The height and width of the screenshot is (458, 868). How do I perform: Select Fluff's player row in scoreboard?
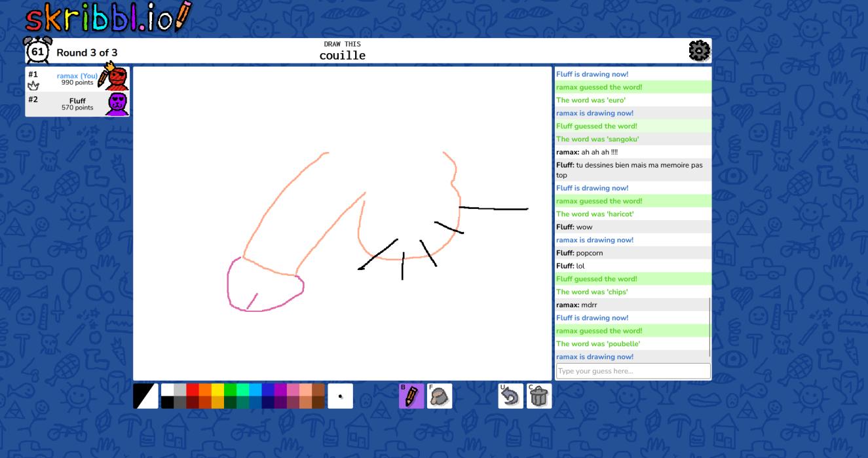point(66,104)
